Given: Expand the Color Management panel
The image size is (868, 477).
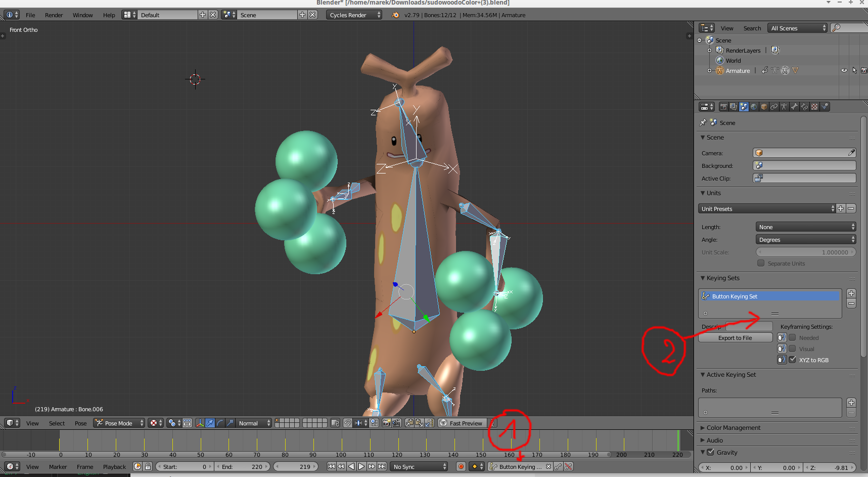Looking at the screenshot, I should pos(734,428).
